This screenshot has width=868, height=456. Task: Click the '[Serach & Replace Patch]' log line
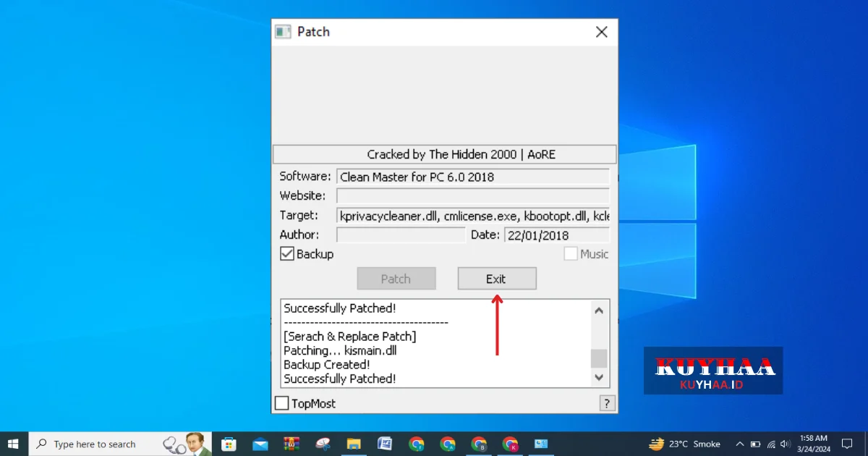(x=350, y=337)
